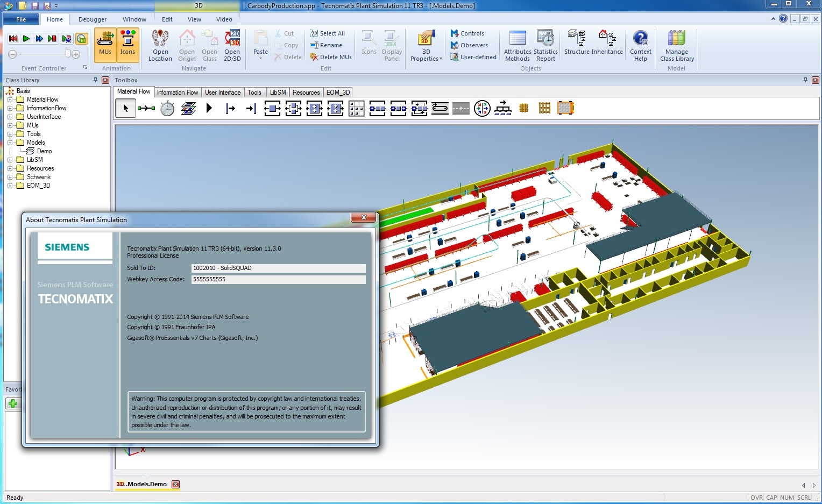This screenshot has width=822, height=504.
Task: Click the Sold To ID field
Action: click(x=279, y=268)
